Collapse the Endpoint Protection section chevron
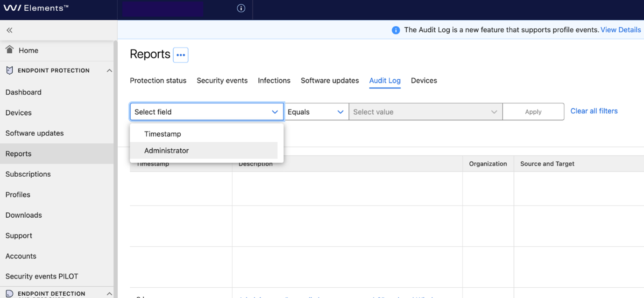The height and width of the screenshot is (298, 644). (109, 70)
